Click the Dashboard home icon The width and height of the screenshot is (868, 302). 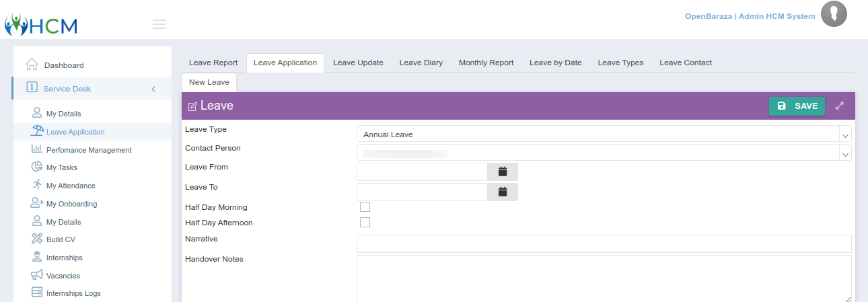click(32, 65)
